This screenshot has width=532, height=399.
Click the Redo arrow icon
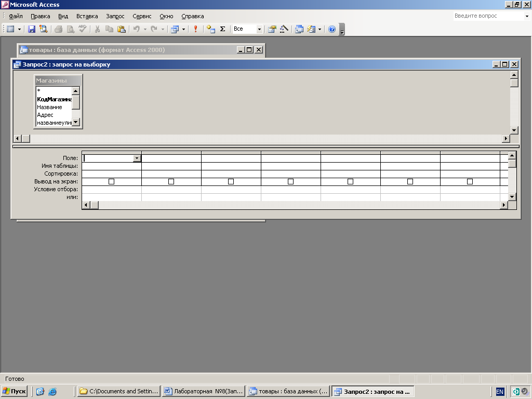coord(154,29)
